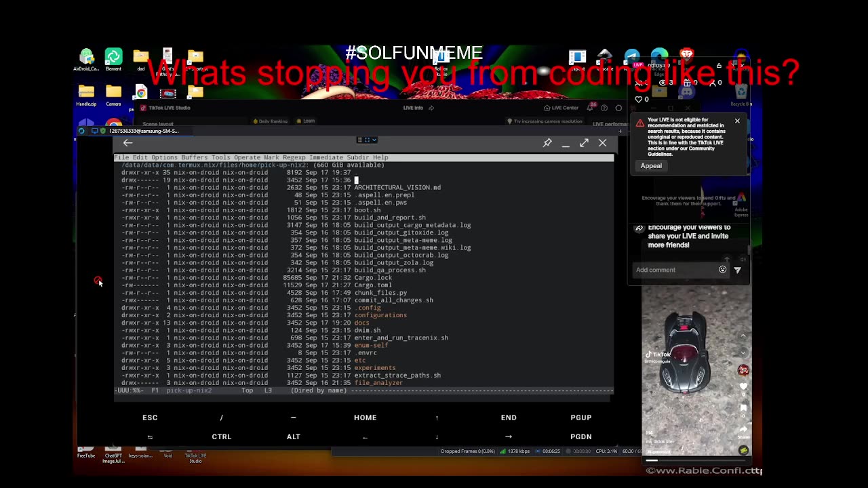Screen dimensions: 868x488
Task: Send the comment with the paper plane icon
Action: pos(738,270)
